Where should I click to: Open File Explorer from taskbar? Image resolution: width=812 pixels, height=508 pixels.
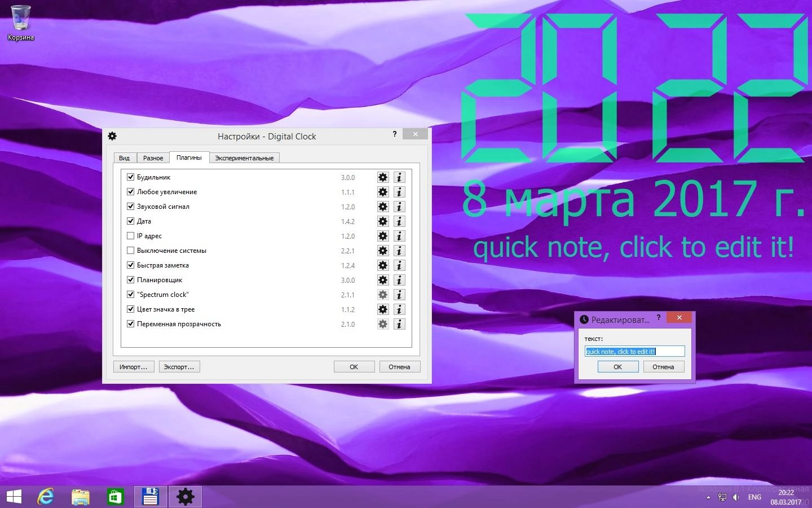click(81, 497)
